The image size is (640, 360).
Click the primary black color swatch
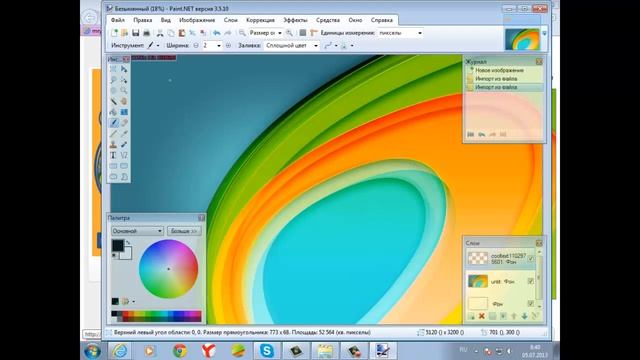(118, 245)
